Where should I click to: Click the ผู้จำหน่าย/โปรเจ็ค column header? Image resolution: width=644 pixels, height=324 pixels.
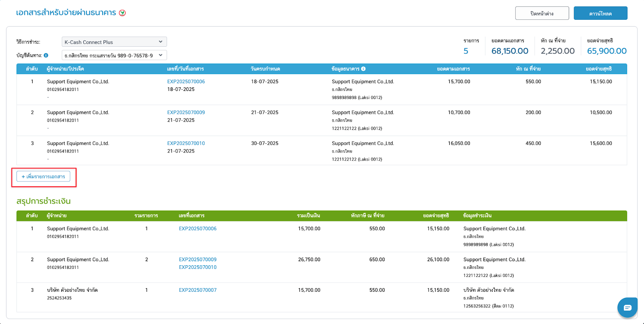click(65, 69)
